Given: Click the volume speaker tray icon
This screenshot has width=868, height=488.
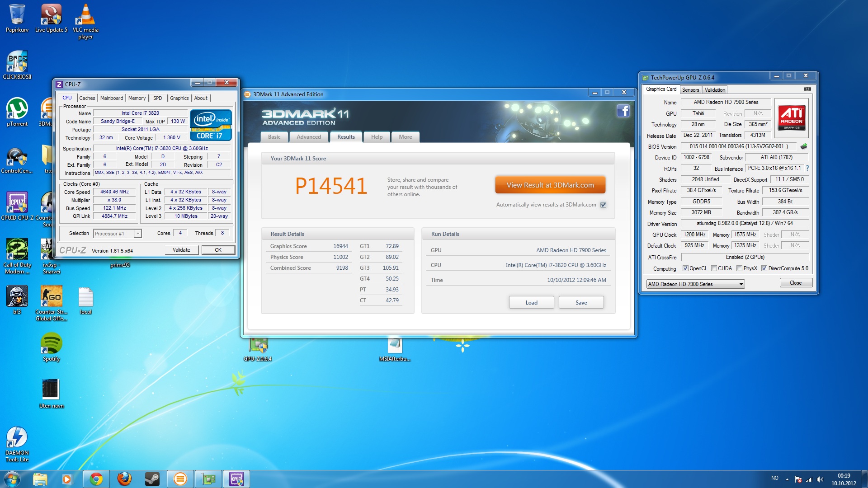Looking at the screenshot, I should 820,479.
